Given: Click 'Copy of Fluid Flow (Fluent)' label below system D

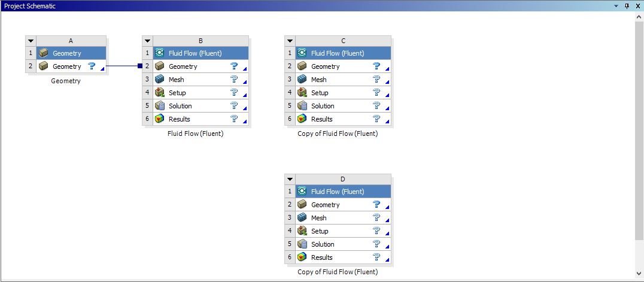Looking at the screenshot, I should 338,271.
